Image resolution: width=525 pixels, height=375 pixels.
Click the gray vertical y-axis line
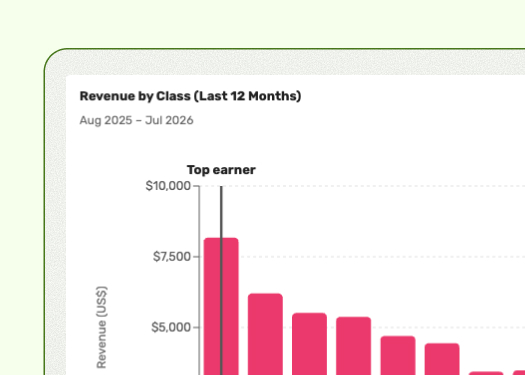(200, 281)
